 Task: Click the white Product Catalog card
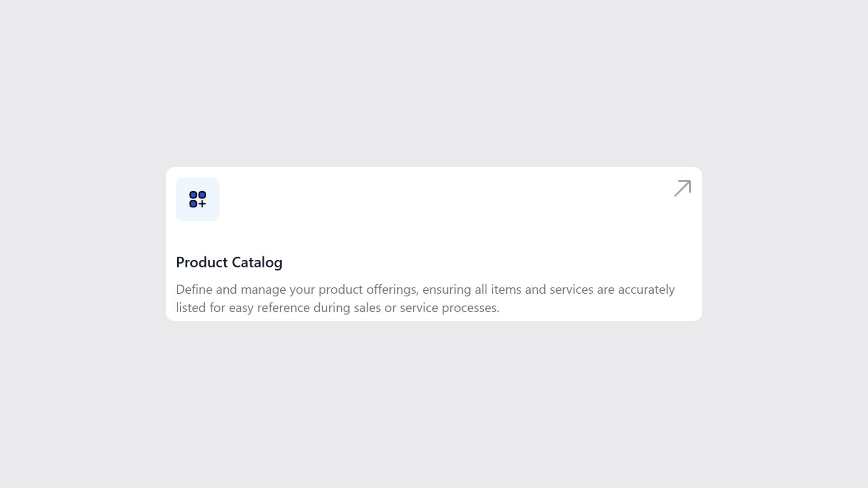tap(434, 244)
